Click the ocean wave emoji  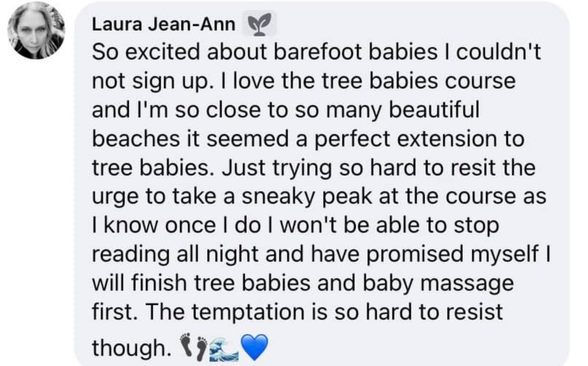pyautogui.click(x=224, y=349)
